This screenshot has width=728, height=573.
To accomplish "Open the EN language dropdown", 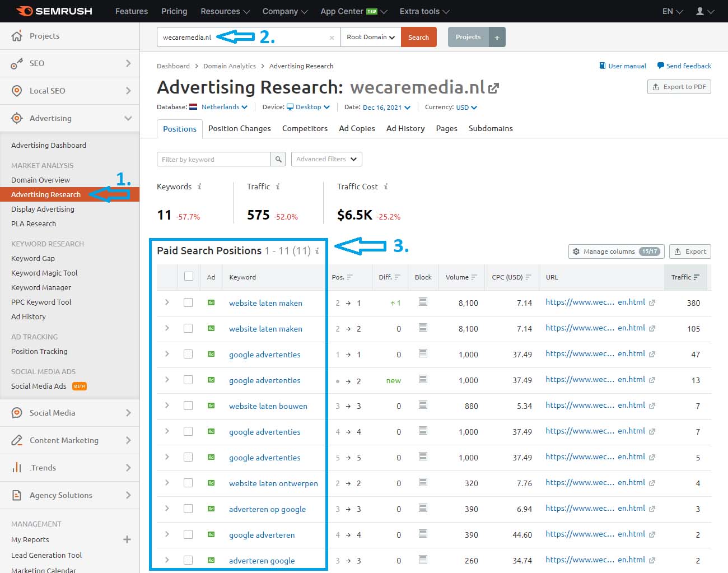I will [673, 11].
